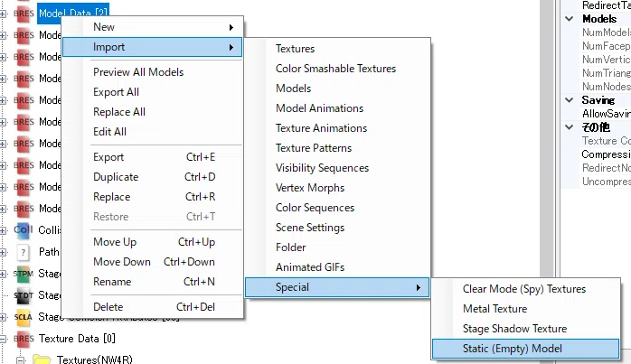Collapse the その他 property category

570,127
